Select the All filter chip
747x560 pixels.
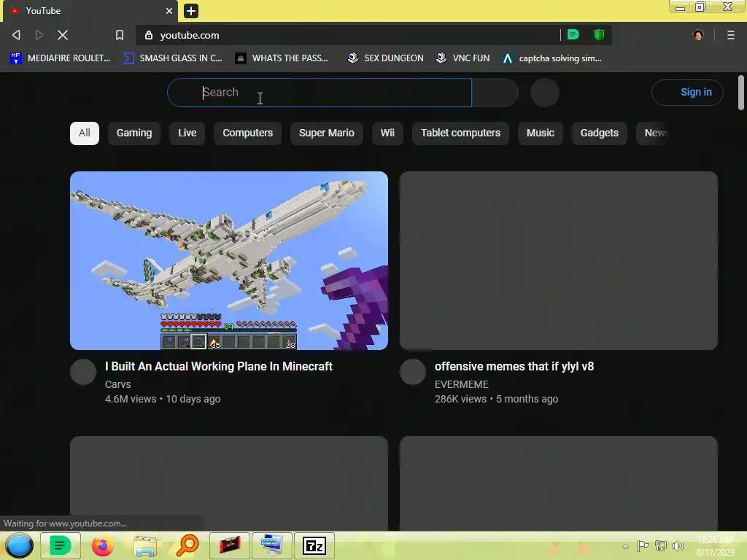pyautogui.click(x=85, y=133)
